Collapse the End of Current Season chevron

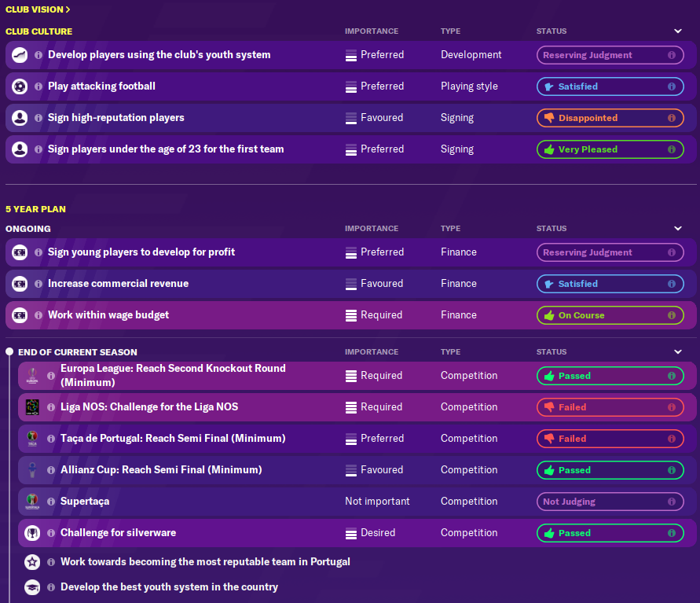coord(678,352)
